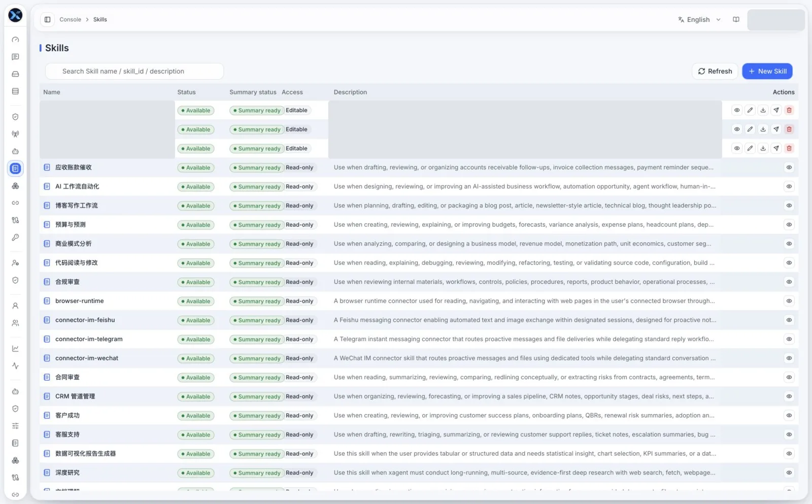
Task: Click the Access column header
Action: (x=292, y=92)
